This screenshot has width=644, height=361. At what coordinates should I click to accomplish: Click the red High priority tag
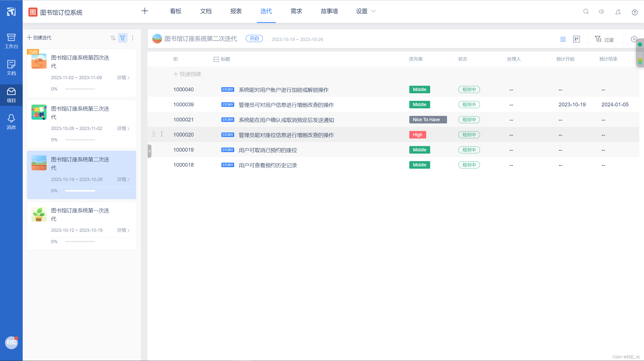coord(417,135)
